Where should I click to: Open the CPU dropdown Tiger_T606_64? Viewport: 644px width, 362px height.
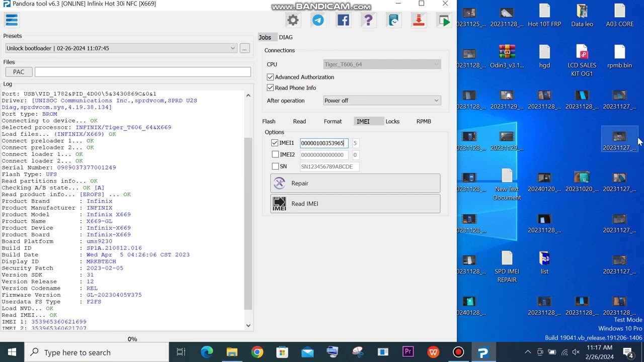point(382,64)
